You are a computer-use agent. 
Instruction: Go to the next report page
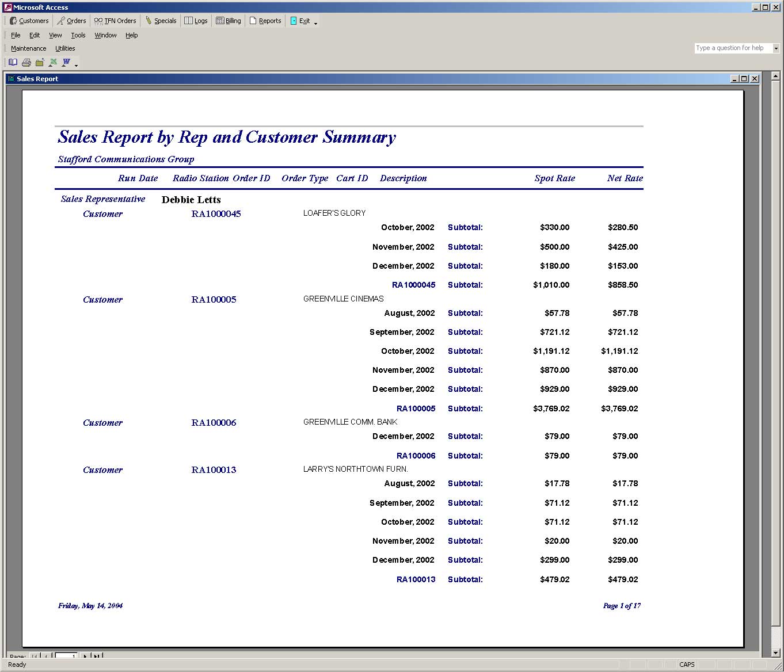tap(85, 655)
